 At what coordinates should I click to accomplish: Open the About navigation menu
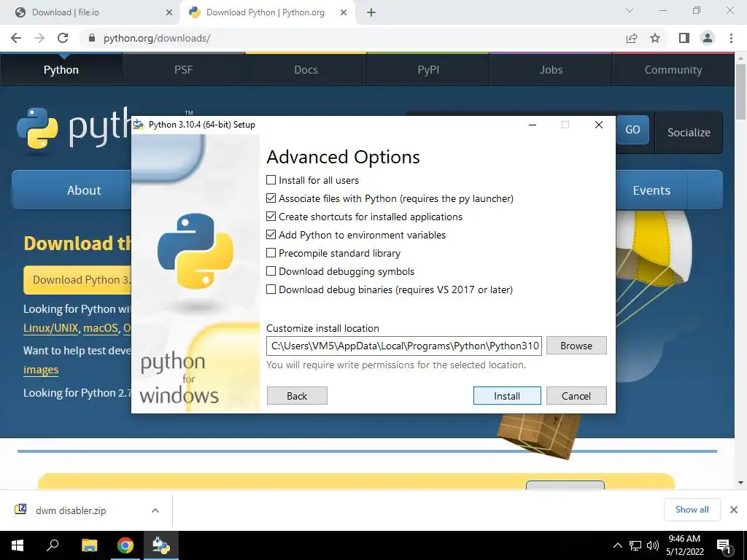[x=71, y=190]
